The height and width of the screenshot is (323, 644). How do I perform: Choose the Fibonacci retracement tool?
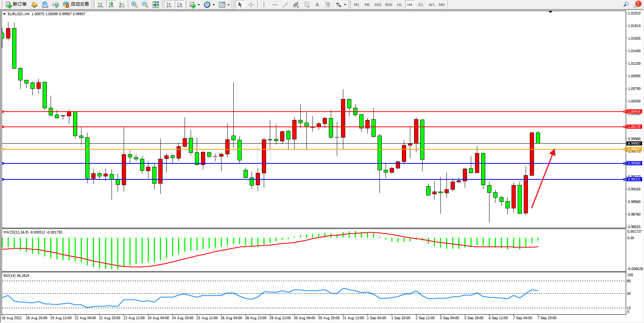(x=307, y=5)
